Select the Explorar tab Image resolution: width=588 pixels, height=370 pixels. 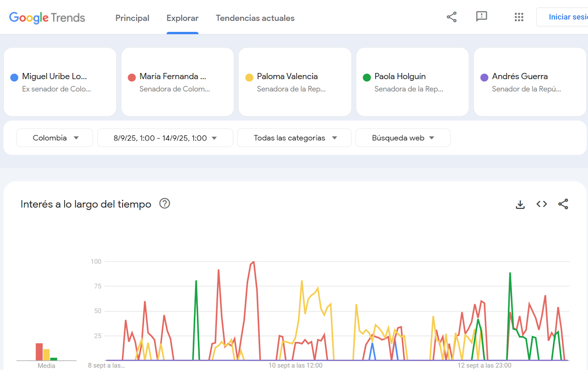coord(182,18)
